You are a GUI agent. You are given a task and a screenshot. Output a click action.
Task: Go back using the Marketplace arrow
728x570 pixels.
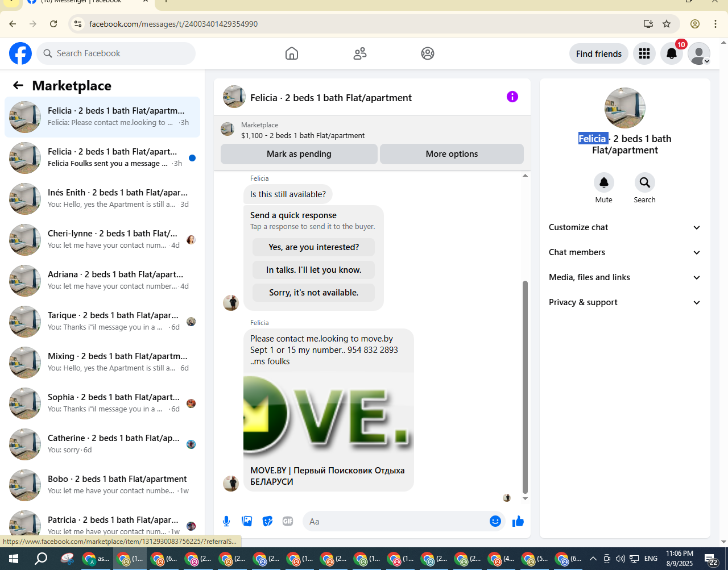pos(18,85)
